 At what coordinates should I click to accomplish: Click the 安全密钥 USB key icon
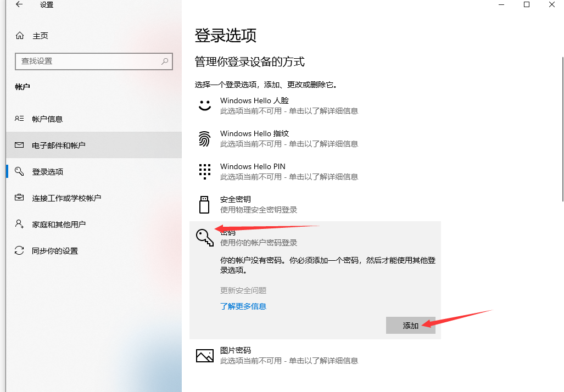tap(204, 204)
